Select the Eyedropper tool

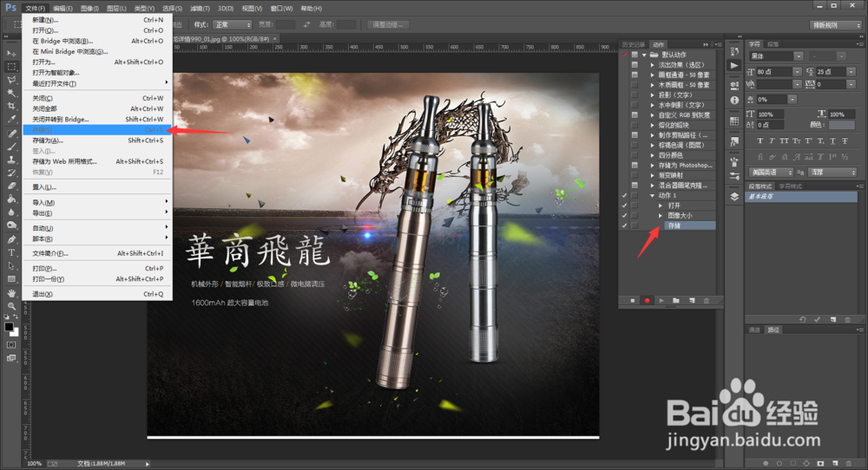tap(11, 120)
